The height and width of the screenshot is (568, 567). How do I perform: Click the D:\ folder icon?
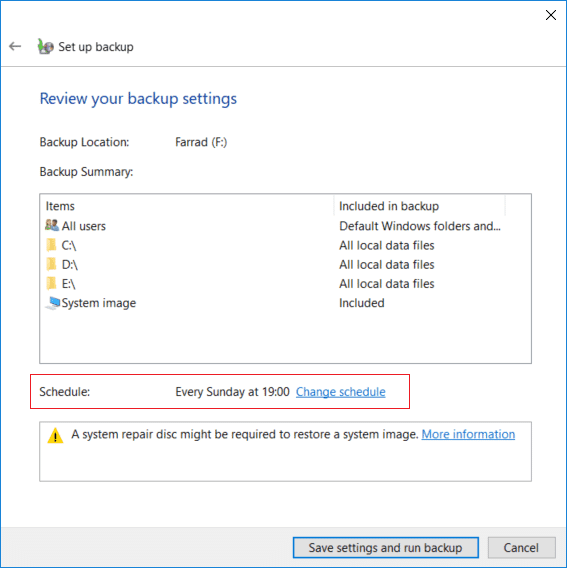click(51, 264)
